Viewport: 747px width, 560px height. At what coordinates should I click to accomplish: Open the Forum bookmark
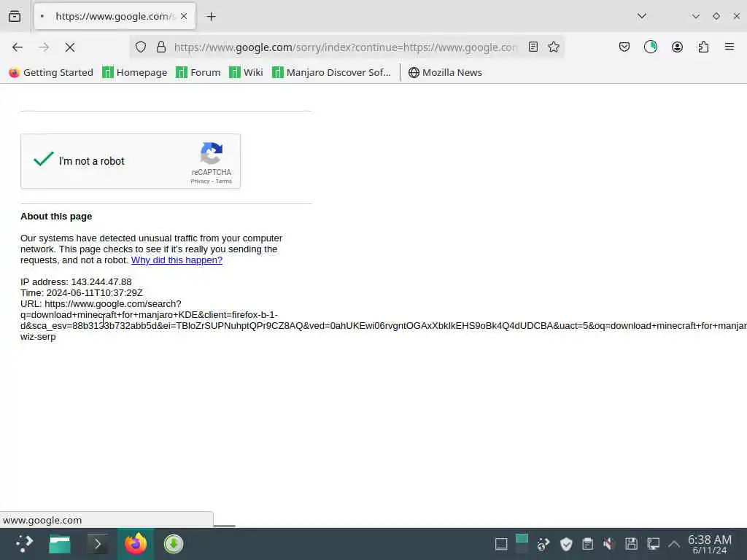(198, 72)
